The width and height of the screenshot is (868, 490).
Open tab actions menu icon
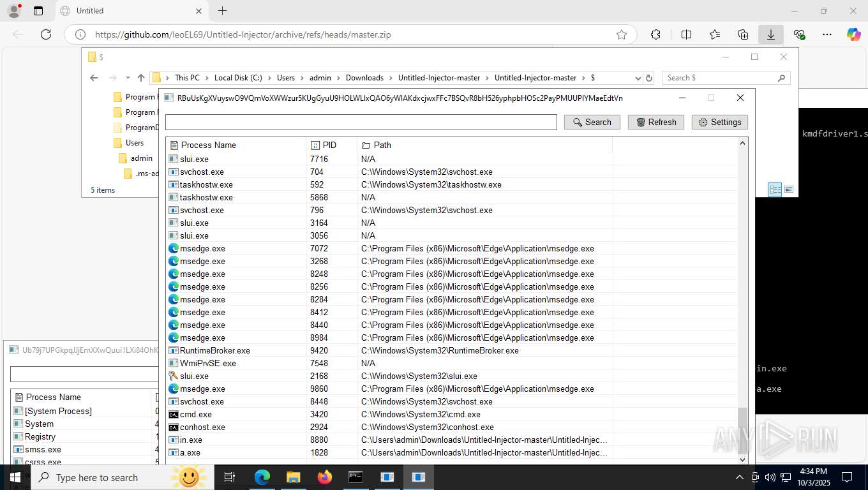[x=38, y=11]
